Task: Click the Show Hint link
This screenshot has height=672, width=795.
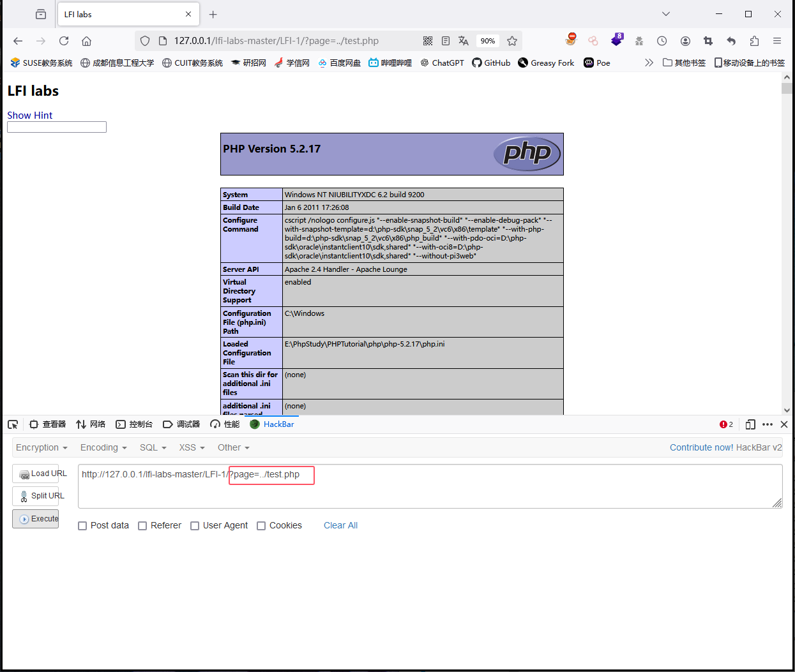Action: [x=29, y=115]
